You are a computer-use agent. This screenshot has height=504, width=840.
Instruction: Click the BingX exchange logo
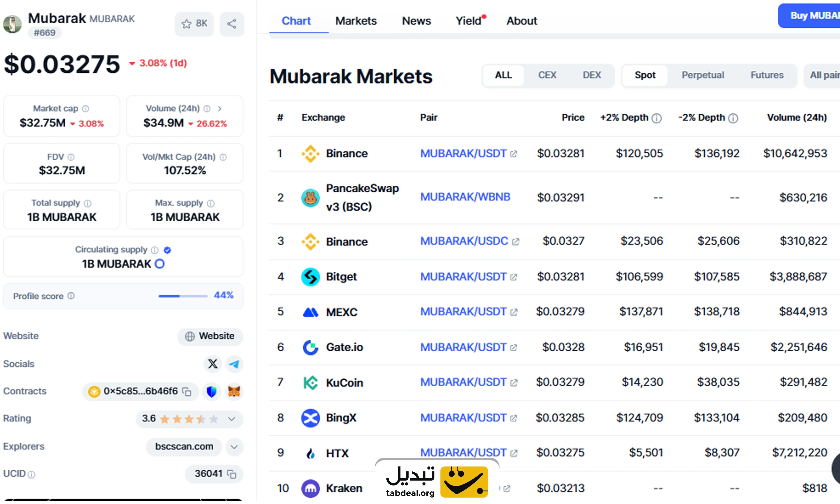(x=310, y=418)
